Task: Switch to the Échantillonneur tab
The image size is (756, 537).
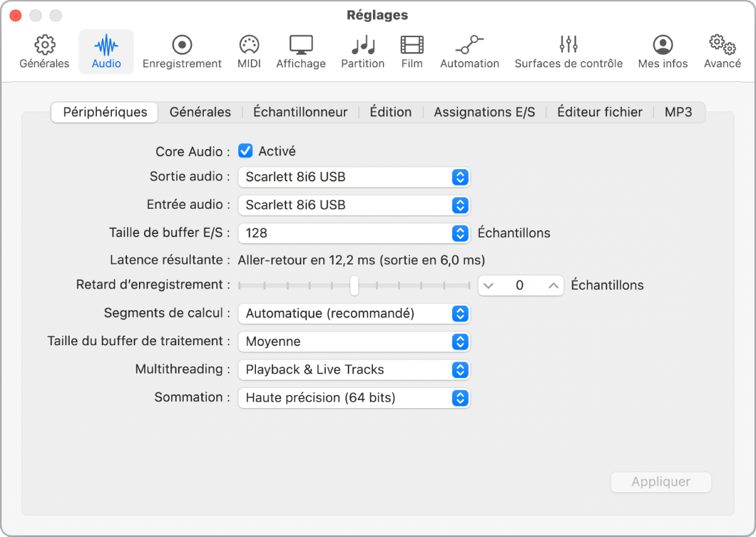Action: coord(300,112)
